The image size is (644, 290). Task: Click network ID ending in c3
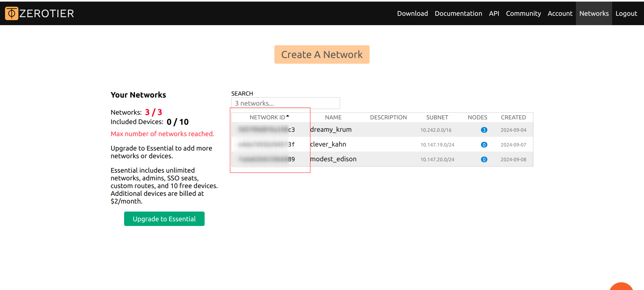click(x=266, y=129)
